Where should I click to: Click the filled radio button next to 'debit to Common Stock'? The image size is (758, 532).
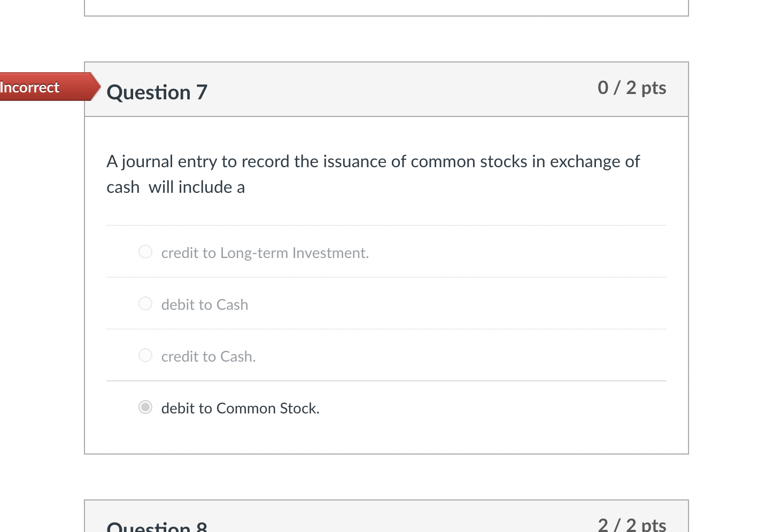click(145, 408)
